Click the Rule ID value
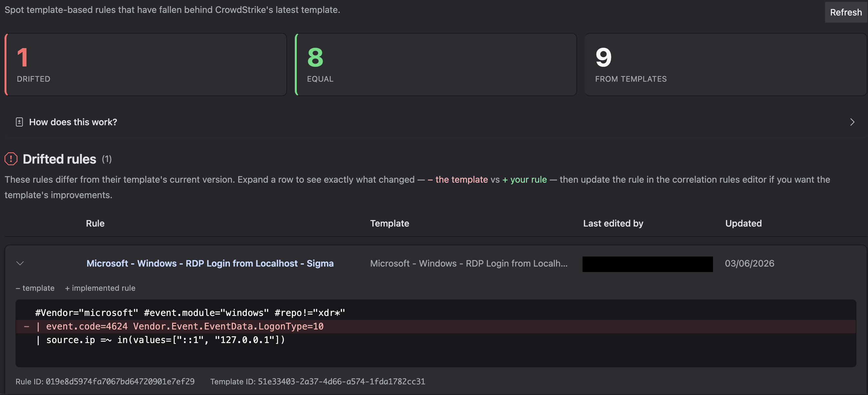Screen dimensions: 868x395 pyautogui.click(x=120, y=381)
